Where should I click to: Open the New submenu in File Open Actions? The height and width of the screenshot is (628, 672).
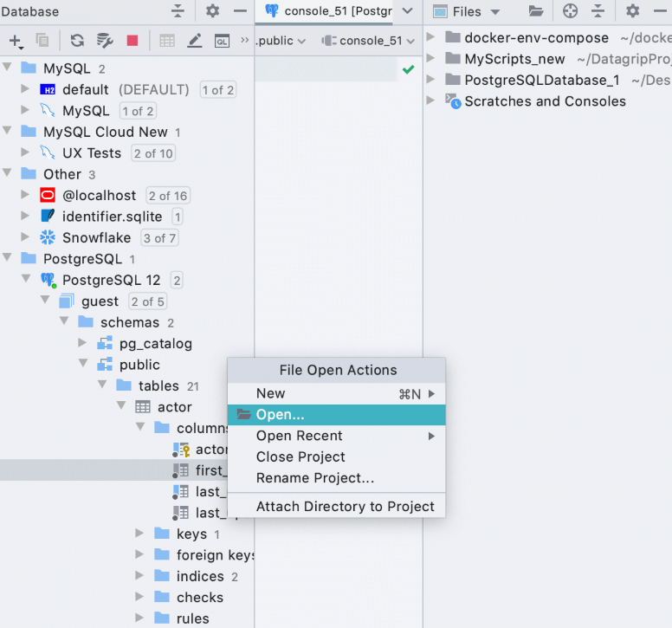(x=336, y=393)
